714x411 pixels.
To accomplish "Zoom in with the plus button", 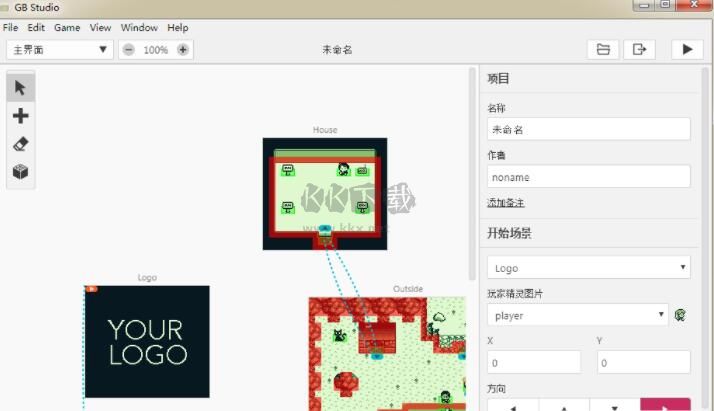I will point(183,50).
